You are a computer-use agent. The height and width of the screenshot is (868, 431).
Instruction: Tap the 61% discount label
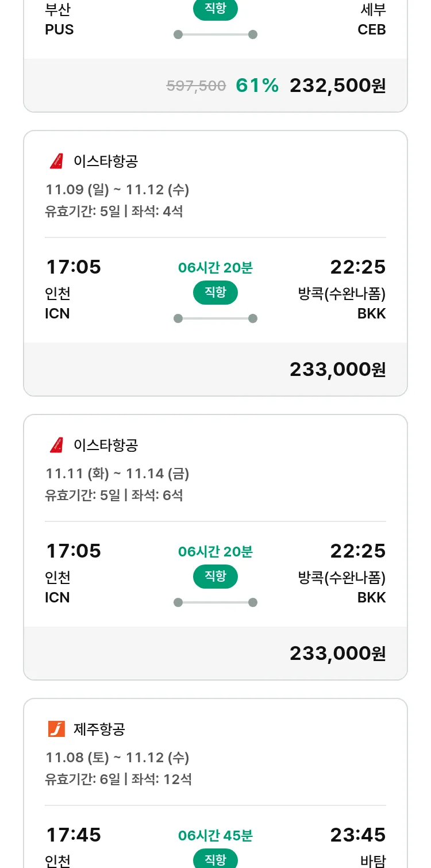257,86
